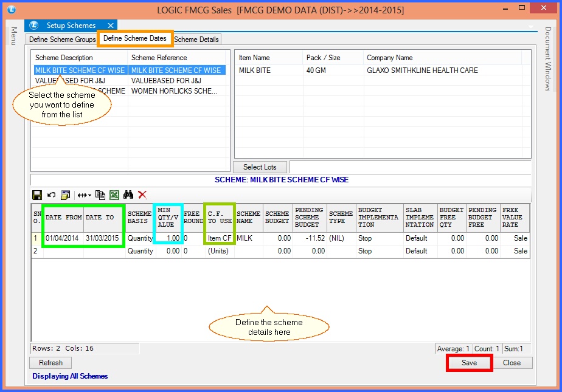Click the Count: 1 status field
The width and height of the screenshot is (562, 392).
(x=487, y=348)
